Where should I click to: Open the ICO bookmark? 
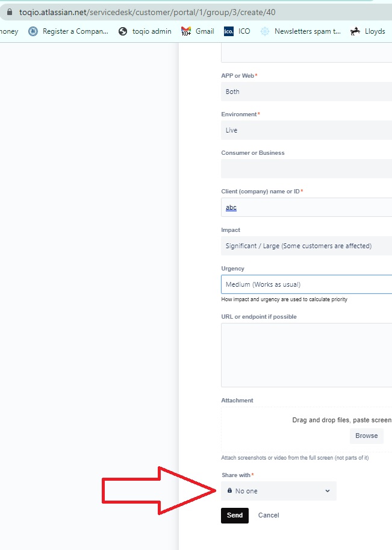[237, 31]
